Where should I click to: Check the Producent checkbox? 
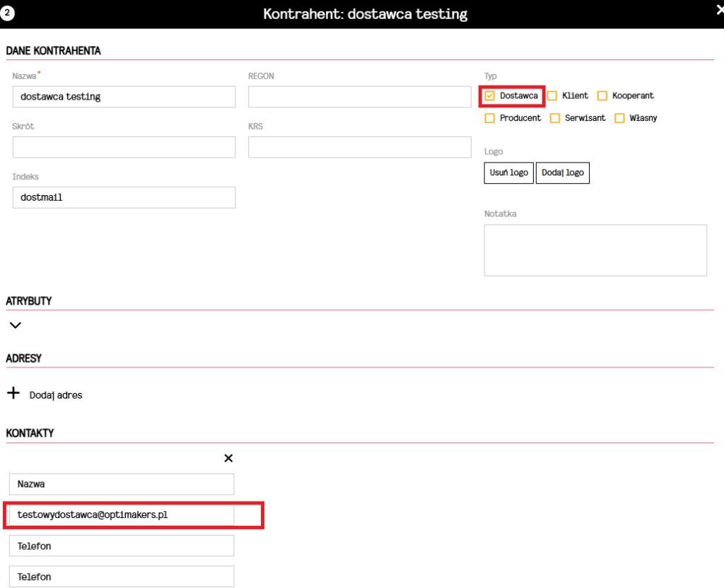click(490, 119)
